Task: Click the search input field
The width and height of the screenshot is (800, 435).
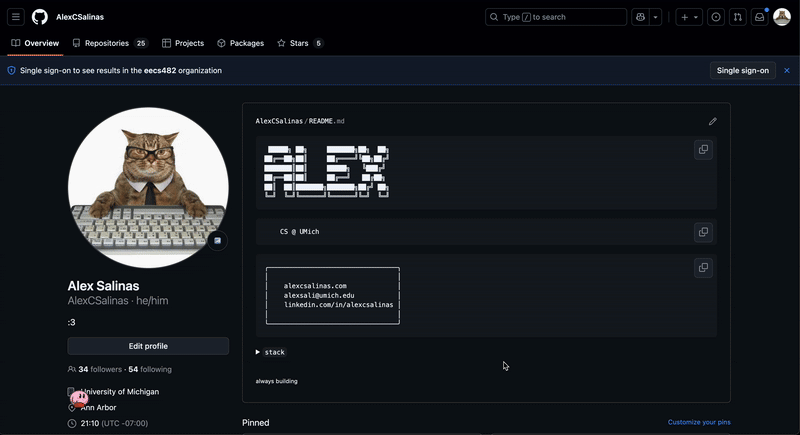Action: click(x=556, y=17)
